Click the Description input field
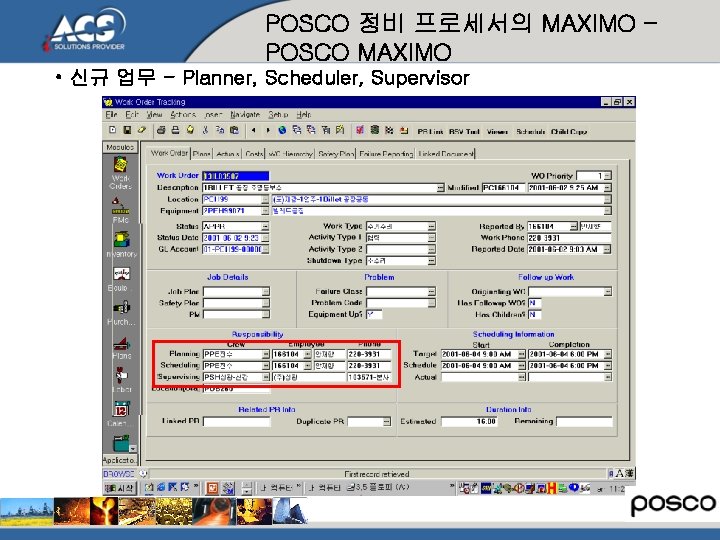The width and height of the screenshot is (720, 540). [320, 188]
